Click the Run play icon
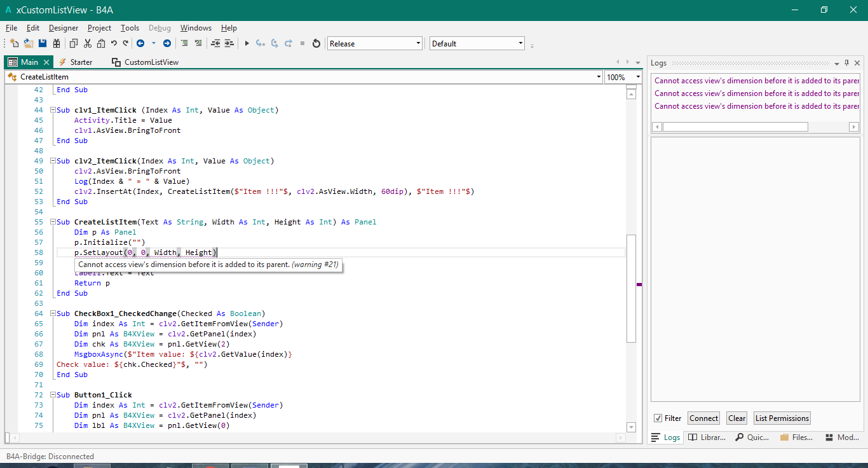 (x=247, y=43)
